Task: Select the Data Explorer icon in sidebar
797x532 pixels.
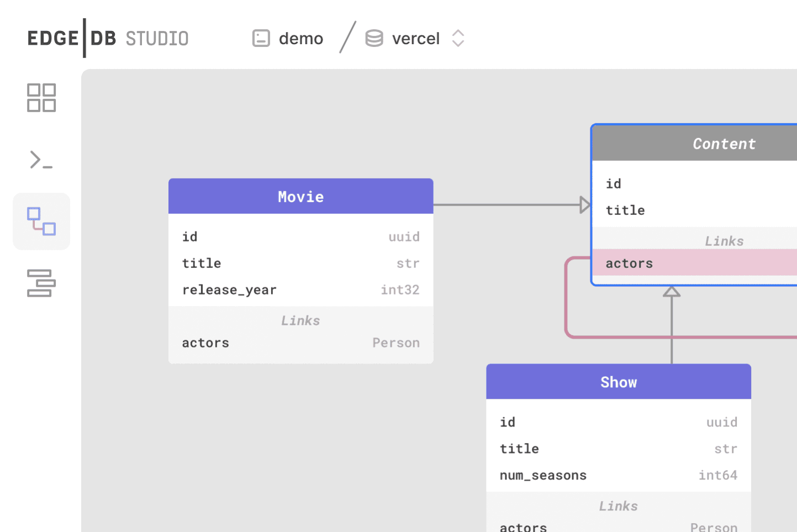Action: click(x=41, y=283)
